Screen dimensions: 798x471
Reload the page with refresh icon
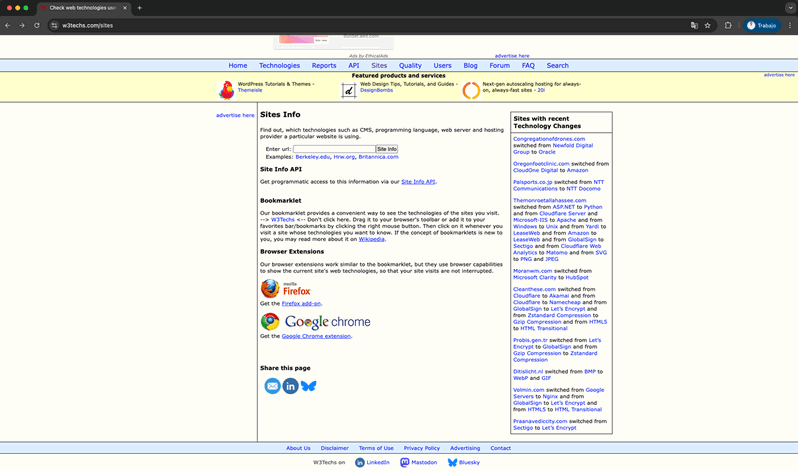(37, 25)
